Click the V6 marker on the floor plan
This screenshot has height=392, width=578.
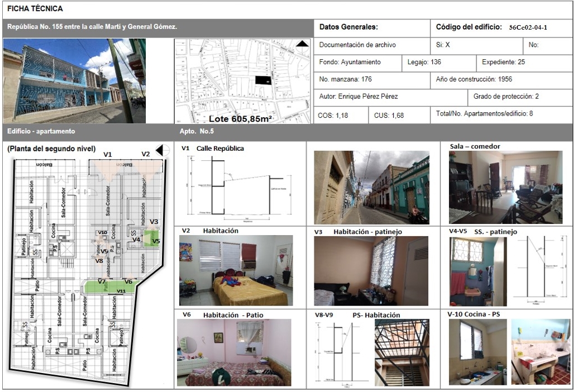point(128,282)
